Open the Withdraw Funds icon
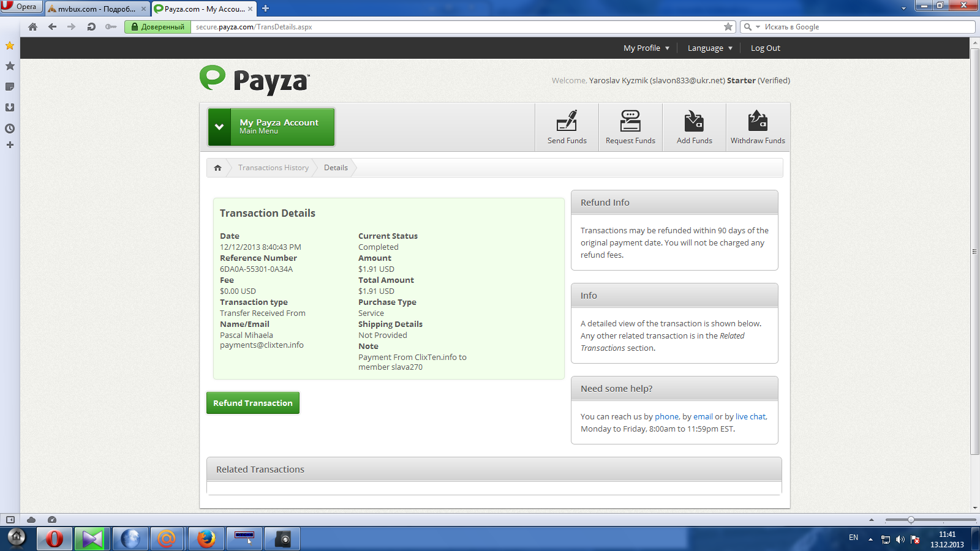 pyautogui.click(x=758, y=127)
